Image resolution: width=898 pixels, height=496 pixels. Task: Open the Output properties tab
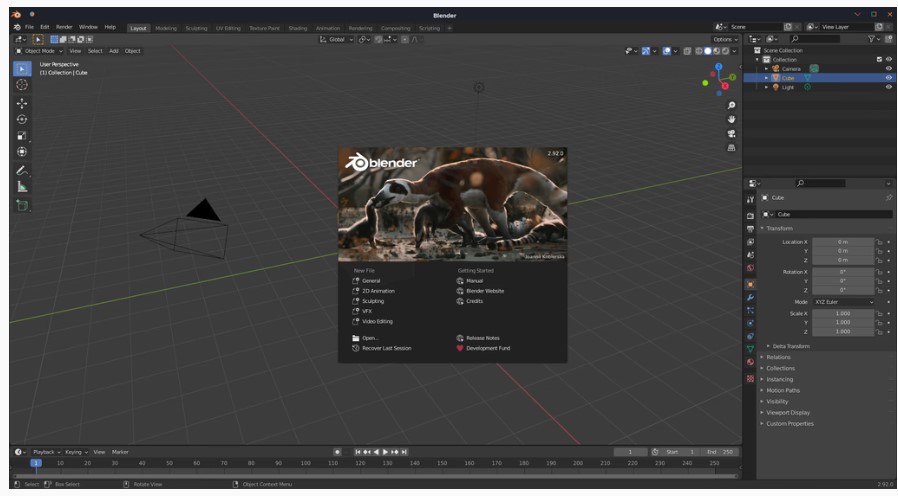[x=750, y=229]
